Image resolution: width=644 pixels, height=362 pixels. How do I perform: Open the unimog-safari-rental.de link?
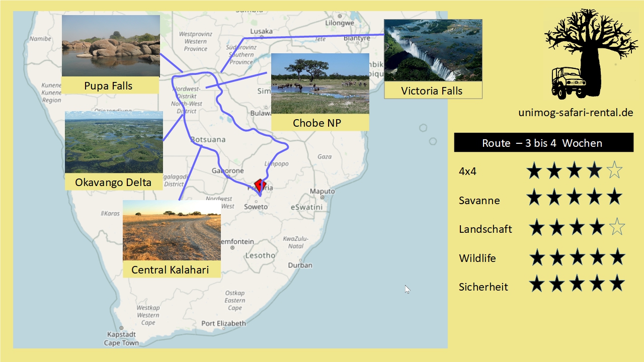pos(576,113)
